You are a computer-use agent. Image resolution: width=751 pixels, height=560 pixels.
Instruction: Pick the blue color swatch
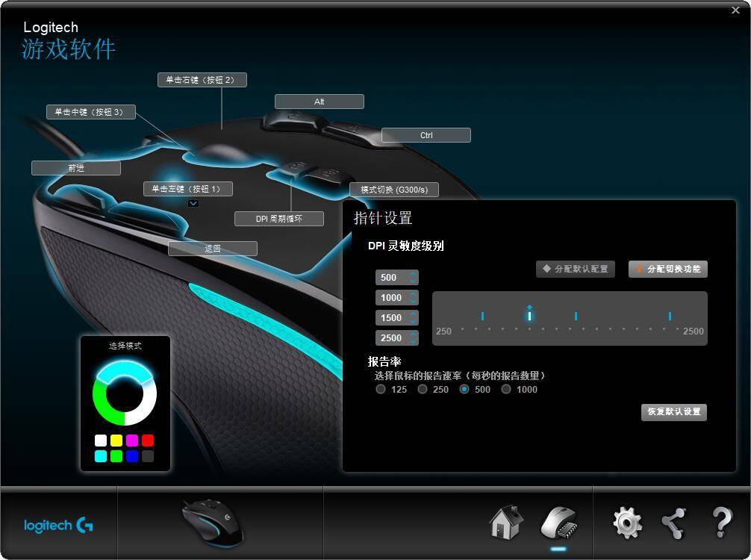click(132, 456)
